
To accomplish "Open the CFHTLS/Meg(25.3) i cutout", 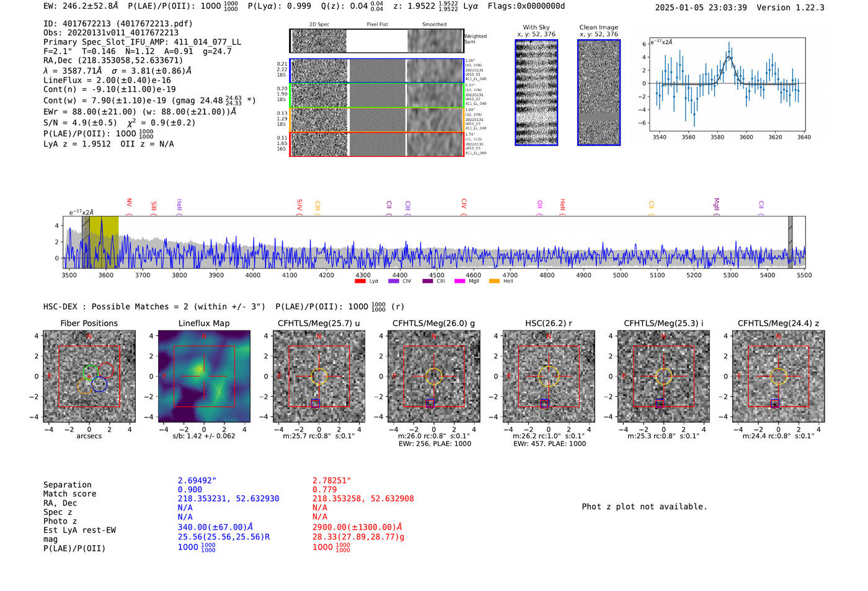I will point(663,376).
